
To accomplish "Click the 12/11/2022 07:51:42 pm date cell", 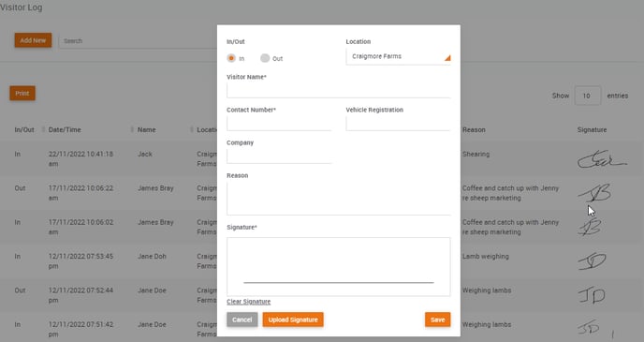I will (80, 329).
